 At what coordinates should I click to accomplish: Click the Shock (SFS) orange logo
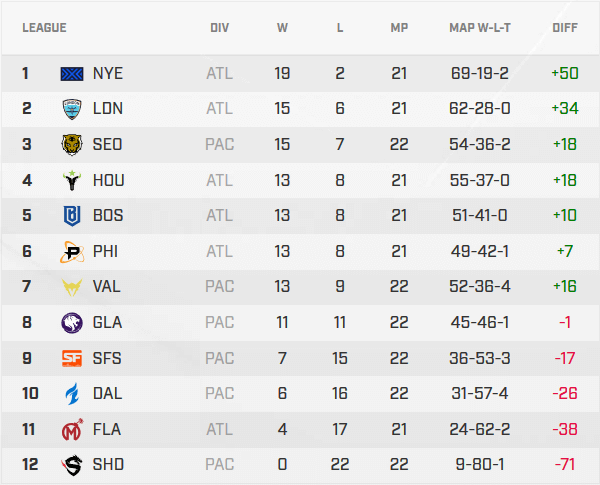point(73,358)
